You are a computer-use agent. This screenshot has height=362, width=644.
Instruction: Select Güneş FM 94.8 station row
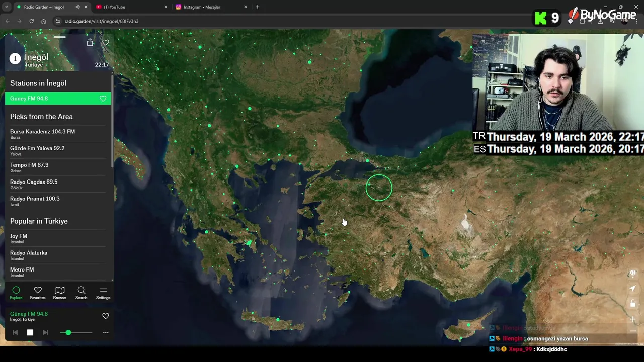pyautogui.click(x=58, y=99)
